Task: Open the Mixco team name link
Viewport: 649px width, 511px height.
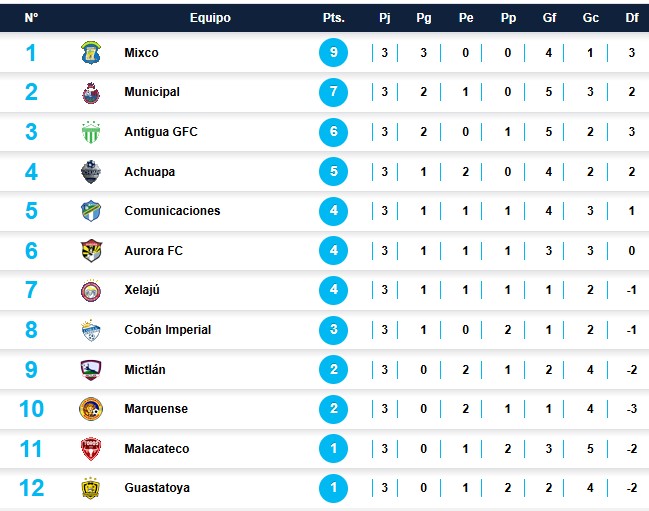Action: 141,53
